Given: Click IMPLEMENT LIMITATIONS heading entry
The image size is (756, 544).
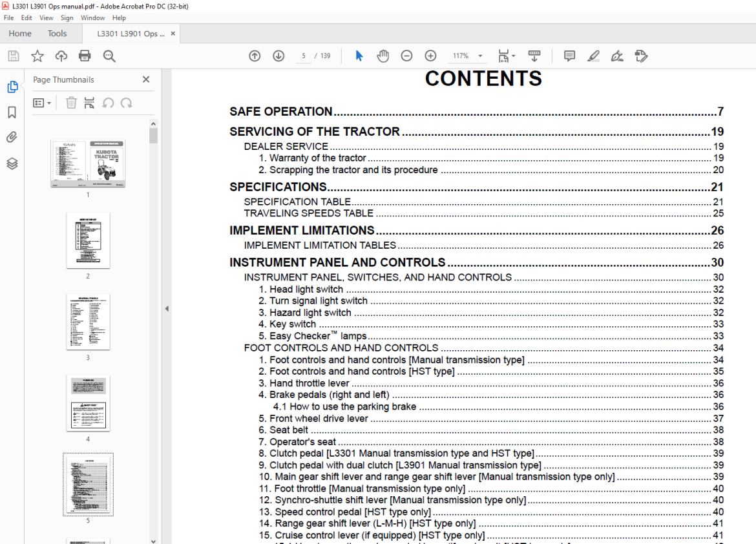Looking at the screenshot, I should 476,231.
